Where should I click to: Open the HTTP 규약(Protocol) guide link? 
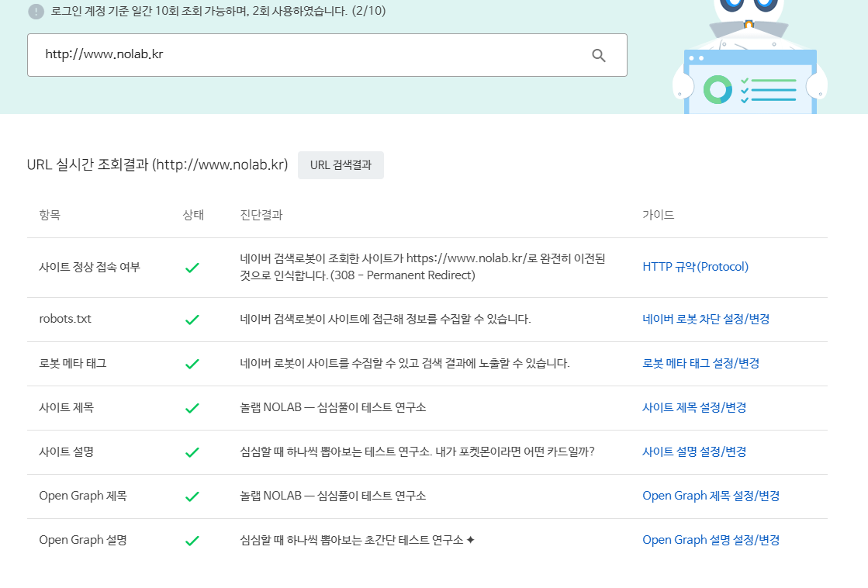[695, 267]
